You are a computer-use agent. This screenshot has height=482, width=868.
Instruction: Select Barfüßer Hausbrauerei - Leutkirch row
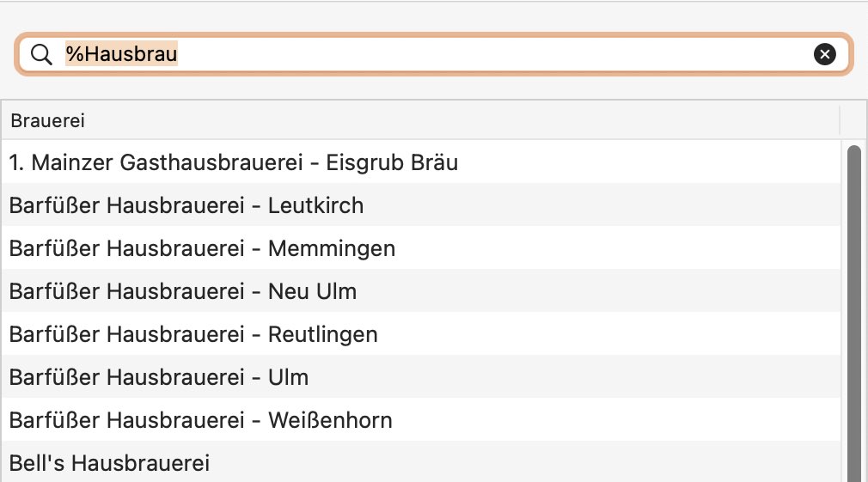point(421,204)
